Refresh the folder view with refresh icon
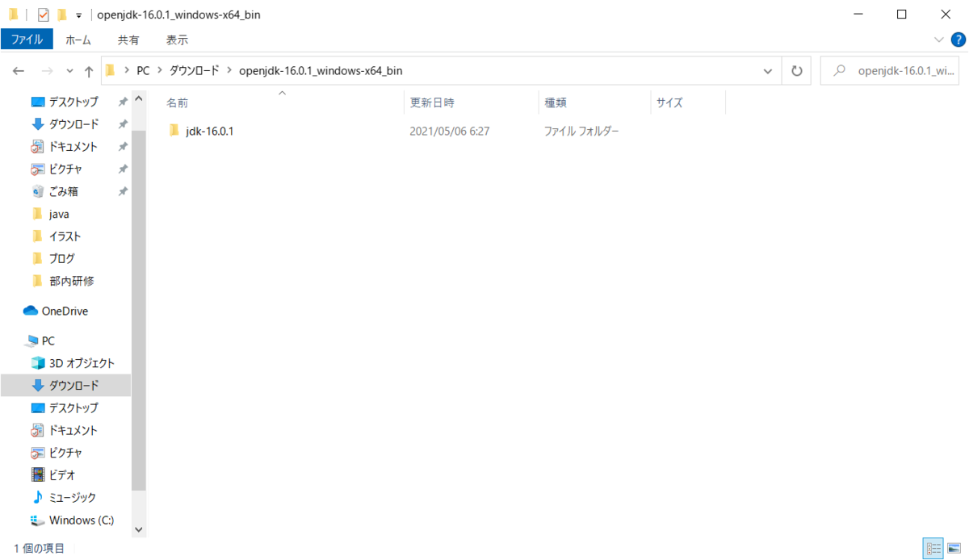The height and width of the screenshot is (560, 969). pos(796,70)
